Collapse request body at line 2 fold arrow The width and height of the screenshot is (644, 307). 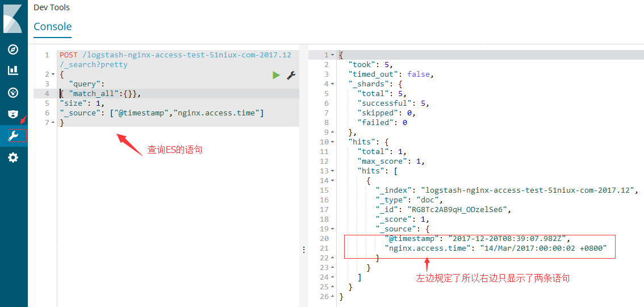point(53,74)
